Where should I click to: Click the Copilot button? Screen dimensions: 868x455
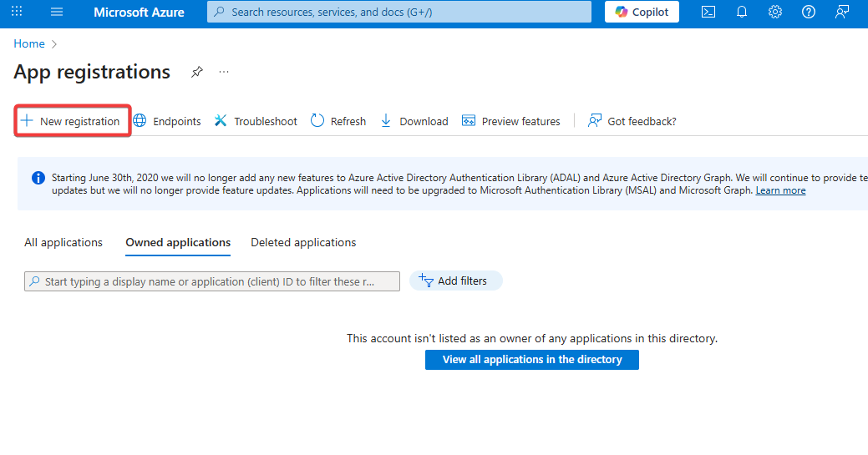(x=642, y=12)
